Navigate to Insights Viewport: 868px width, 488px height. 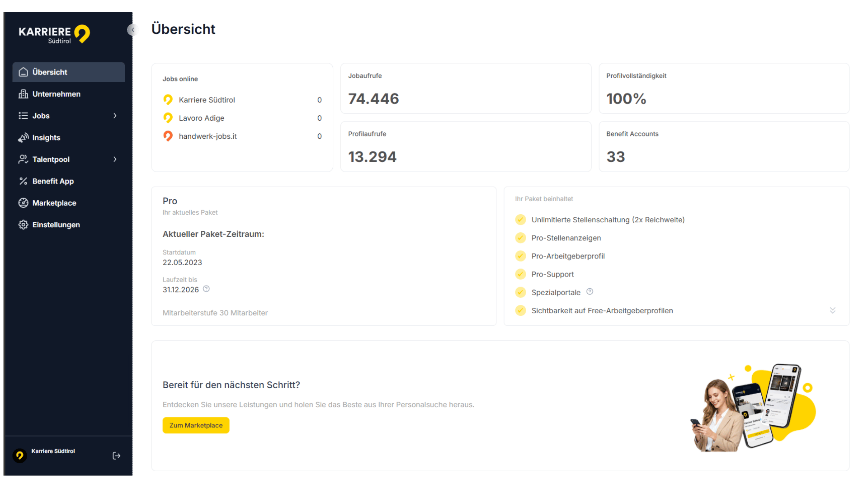[69, 137]
